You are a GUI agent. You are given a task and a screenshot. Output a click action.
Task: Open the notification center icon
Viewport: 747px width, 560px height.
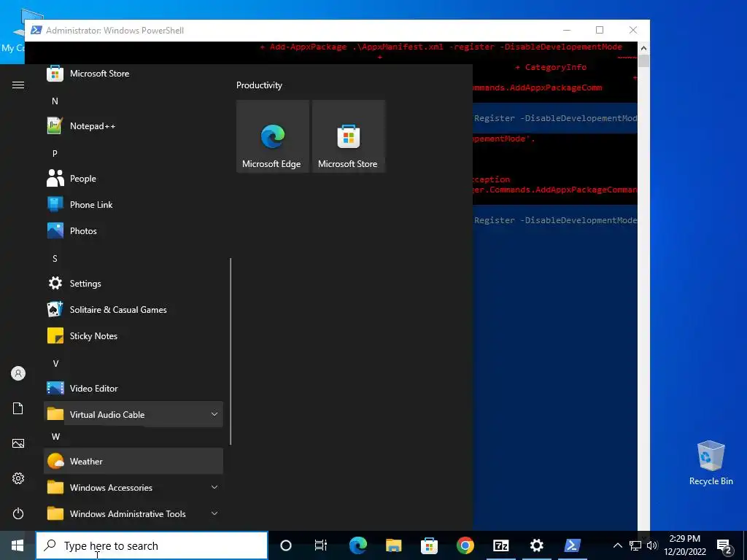click(x=724, y=545)
